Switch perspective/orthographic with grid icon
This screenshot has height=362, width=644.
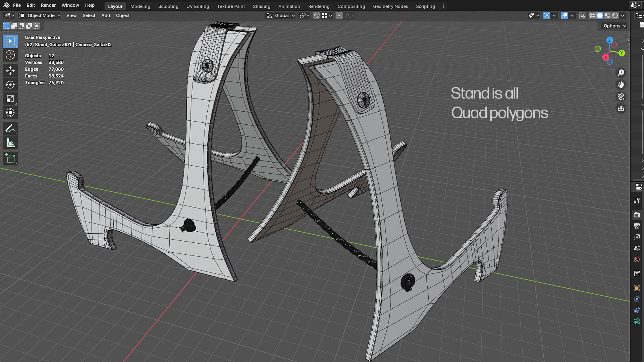621,109
